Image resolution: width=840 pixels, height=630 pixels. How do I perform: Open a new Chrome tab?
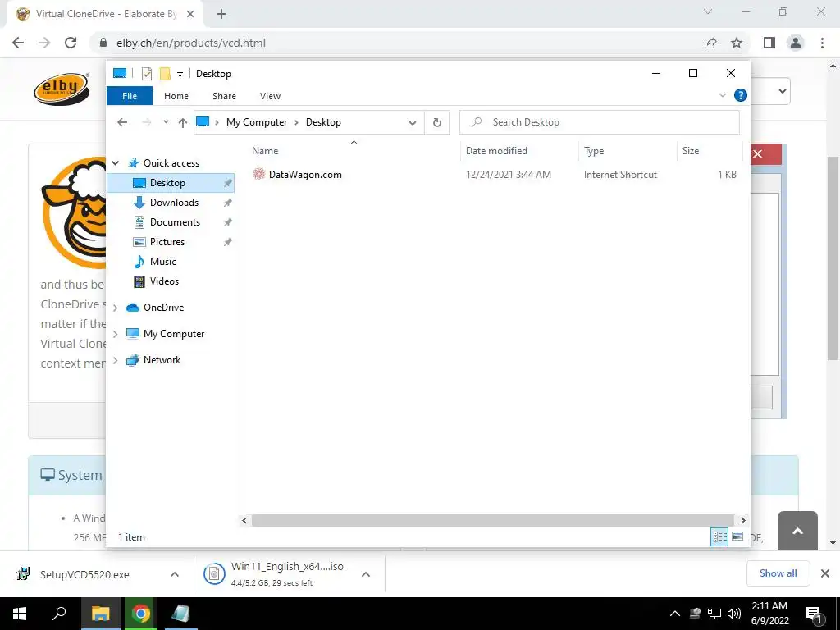[221, 14]
